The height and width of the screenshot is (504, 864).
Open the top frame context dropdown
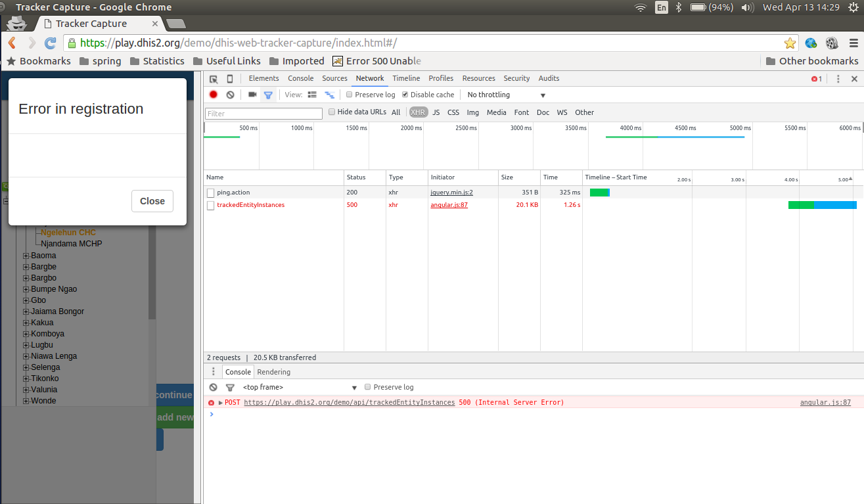299,387
